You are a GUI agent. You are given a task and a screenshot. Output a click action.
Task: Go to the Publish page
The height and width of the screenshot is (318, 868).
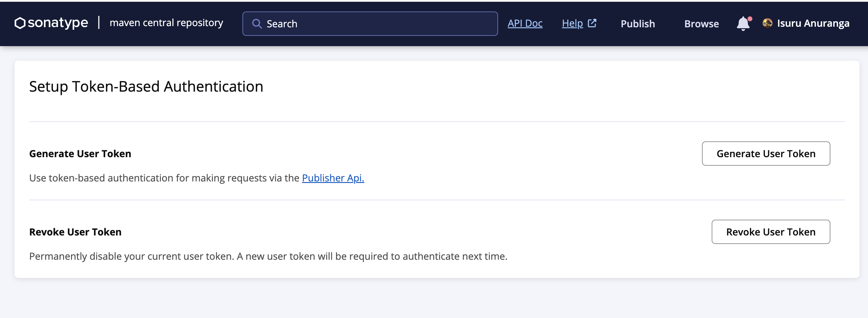638,24
